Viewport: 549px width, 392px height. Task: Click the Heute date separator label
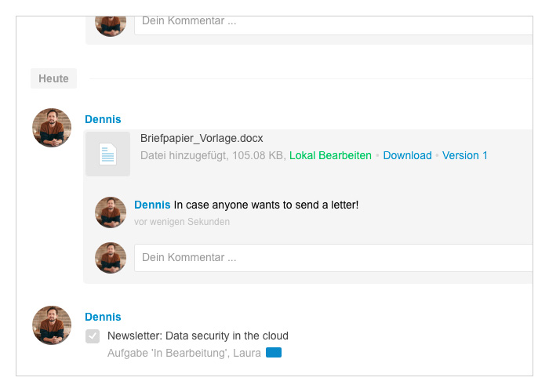click(x=53, y=78)
